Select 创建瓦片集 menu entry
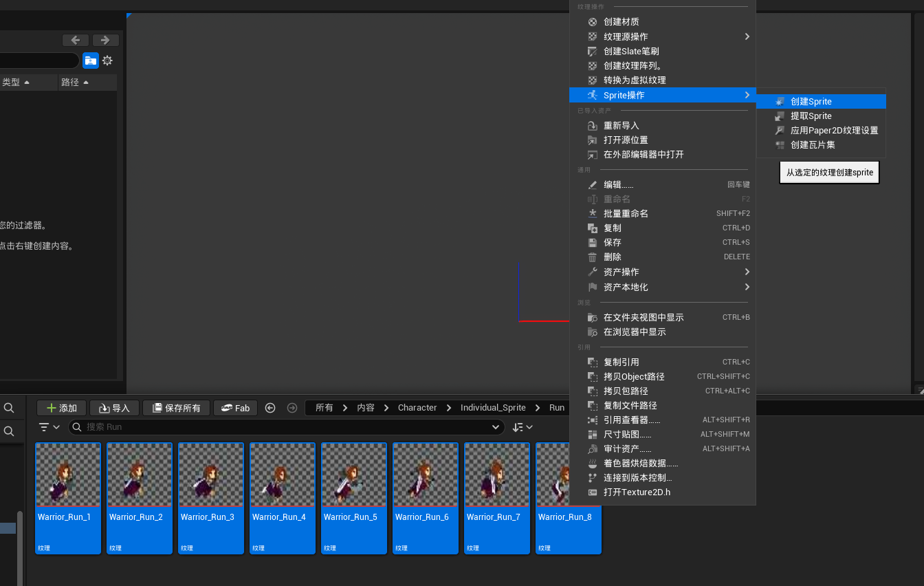This screenshot has width=924, height=586. (813, 144)
